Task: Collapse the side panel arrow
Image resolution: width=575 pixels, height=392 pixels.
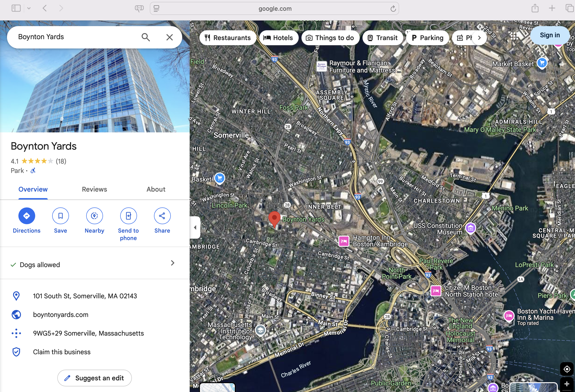Action: 195,227
